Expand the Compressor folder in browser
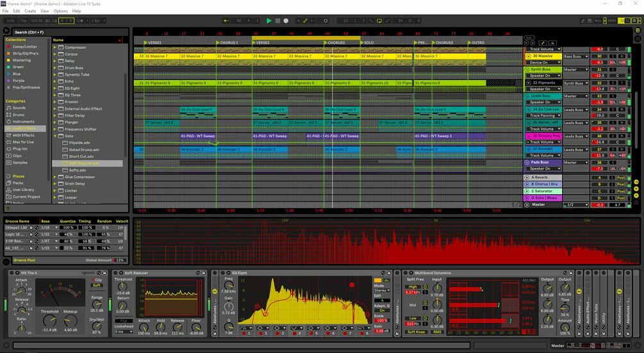644x353 pixels. point(54,47)
